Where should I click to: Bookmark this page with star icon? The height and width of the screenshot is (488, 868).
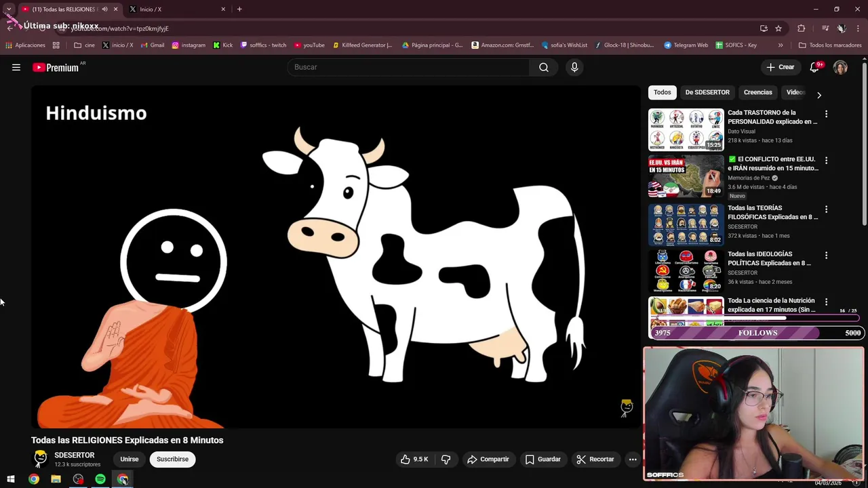coord(778,28)
